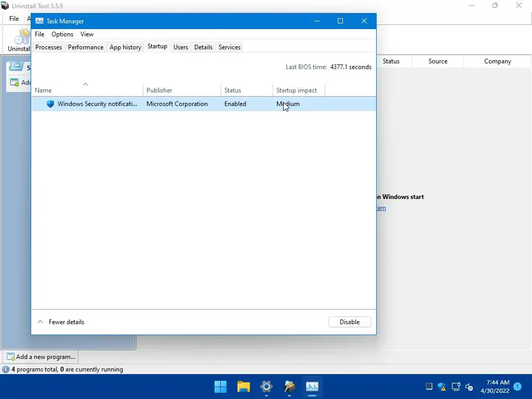The height and width of the screenshot is (399, 532).
Task: Click Company column in Uninstall Tool
Action: pyautogui.click(x=497, y=61)
